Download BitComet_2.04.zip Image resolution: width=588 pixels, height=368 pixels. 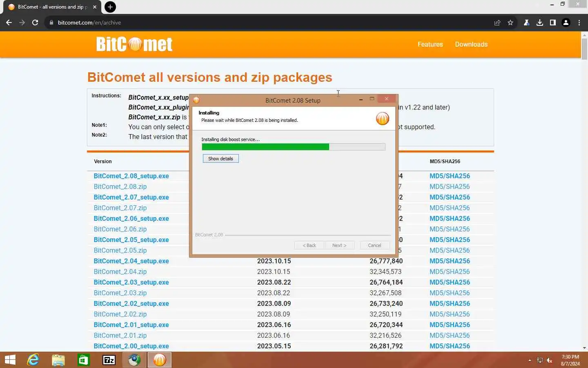click(120, 272)
